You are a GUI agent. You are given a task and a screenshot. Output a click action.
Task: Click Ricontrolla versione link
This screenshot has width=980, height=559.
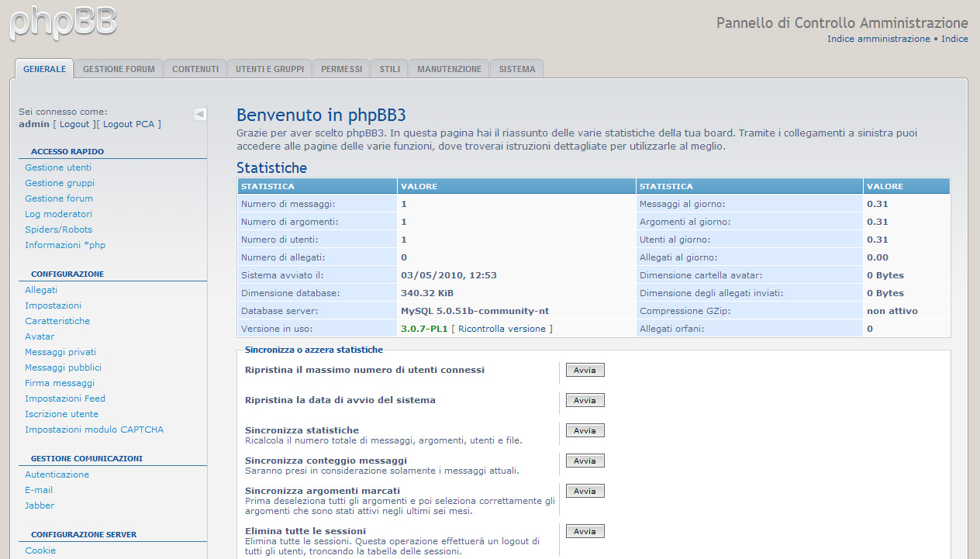click(504, 329)
